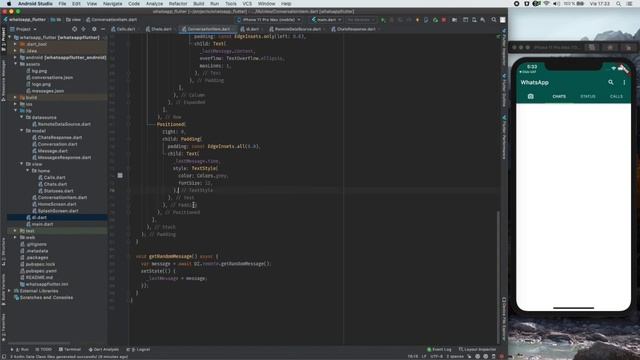Collapse the assets folder in project tree
The image size is (640, 360).
click(16, 64)
